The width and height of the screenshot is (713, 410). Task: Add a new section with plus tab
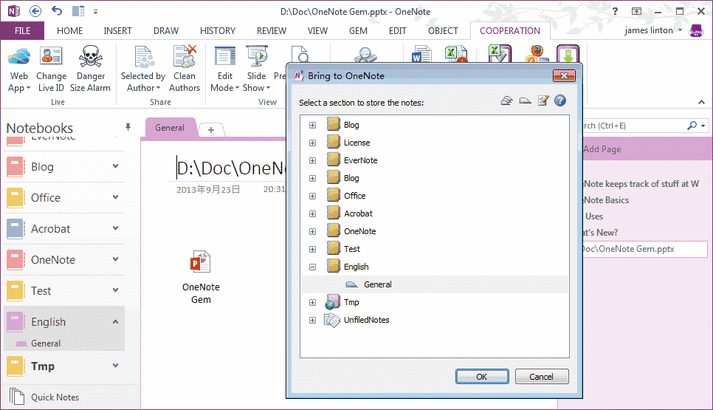[x=211, y=130]
